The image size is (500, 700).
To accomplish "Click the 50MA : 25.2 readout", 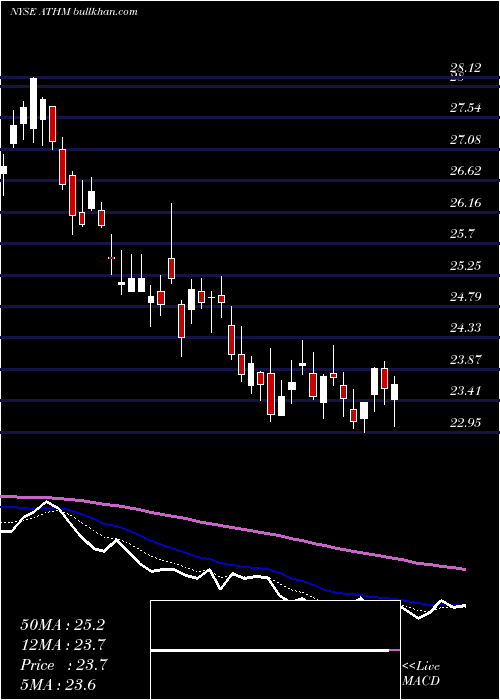I will tap(62, 625).
